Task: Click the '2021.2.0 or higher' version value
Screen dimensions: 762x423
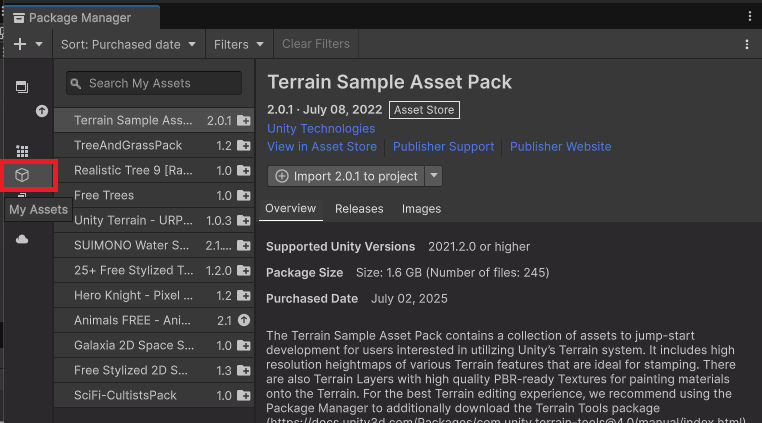Action: pyautogui.click(x=479, y=247)
